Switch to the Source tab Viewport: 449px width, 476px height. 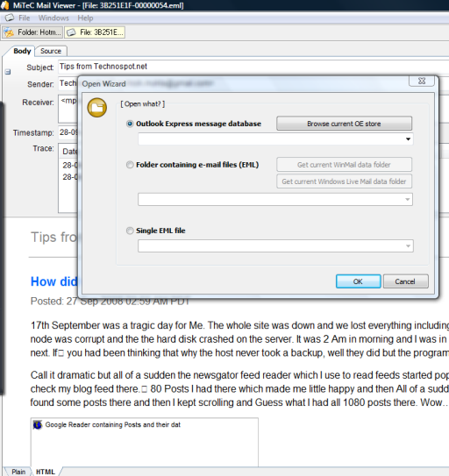coord(51,51)
